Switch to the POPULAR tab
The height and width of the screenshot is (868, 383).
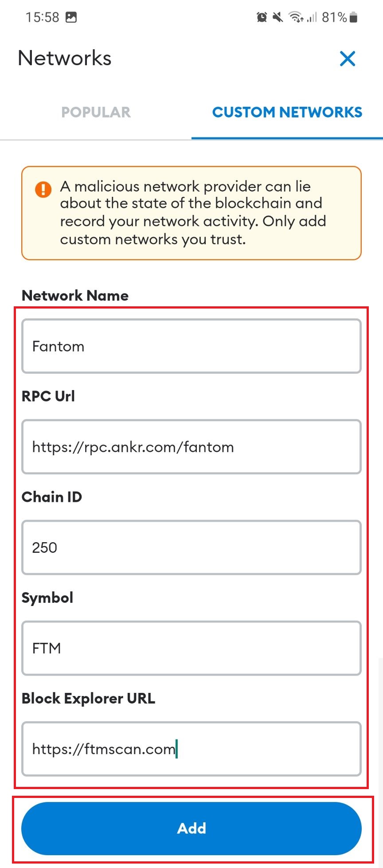[x=96, y=112]
